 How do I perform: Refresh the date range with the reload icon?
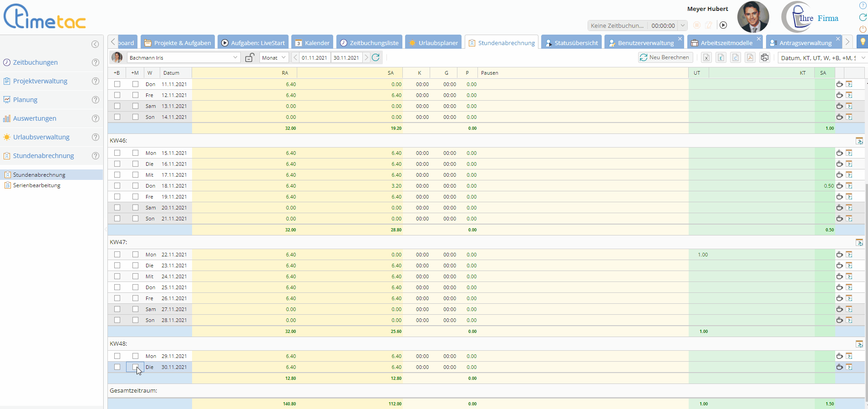coord(376,57)
